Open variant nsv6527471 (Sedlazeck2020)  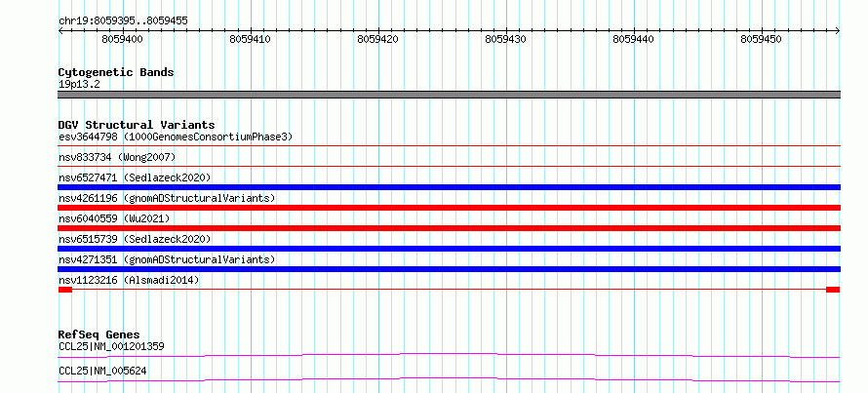(135, 177)
